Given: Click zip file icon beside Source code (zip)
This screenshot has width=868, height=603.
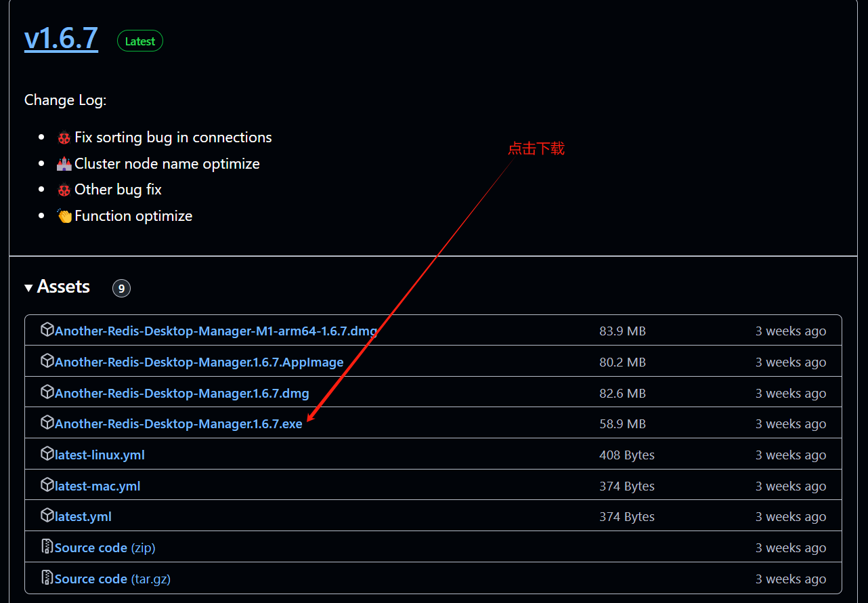Looking at the screenshot, I should click(47, 547).
